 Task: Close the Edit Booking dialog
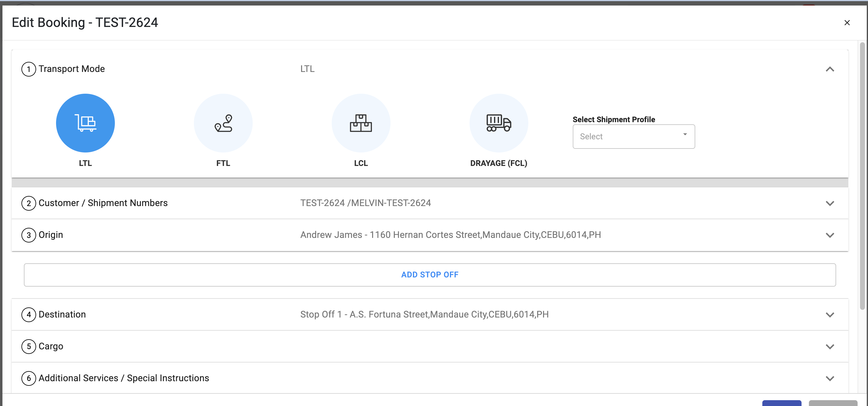click(x=847, y=23)
